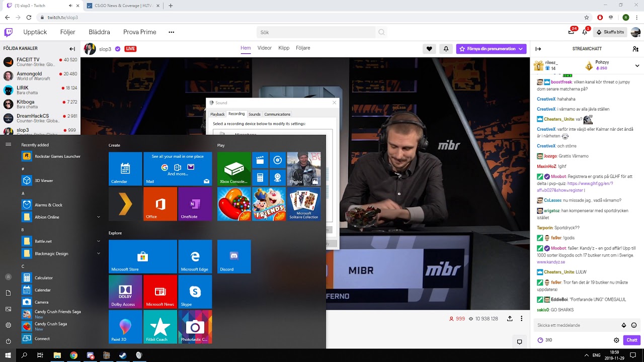
Task: Click the Calendar tile under Create
Action: [x=125, y=169]
